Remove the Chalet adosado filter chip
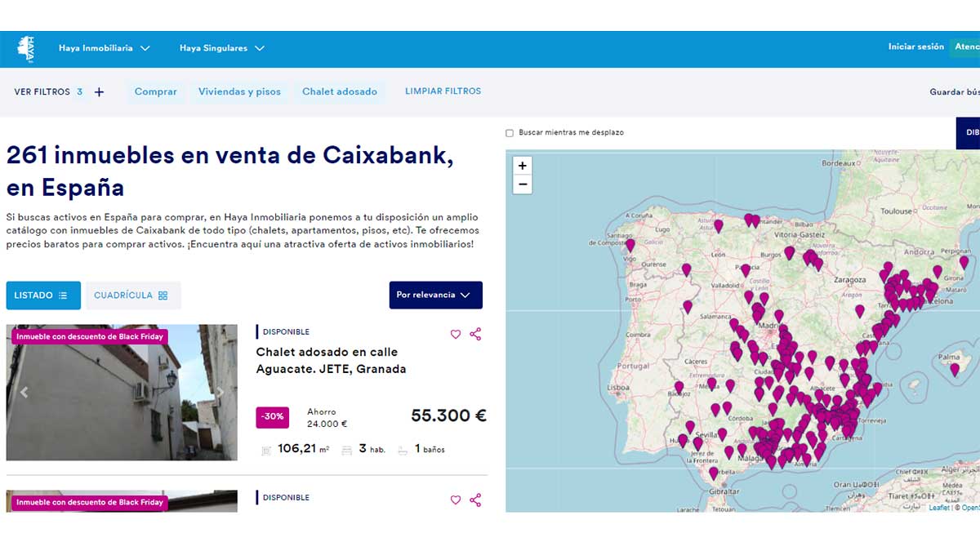980x551 pixels. [339, 92]
